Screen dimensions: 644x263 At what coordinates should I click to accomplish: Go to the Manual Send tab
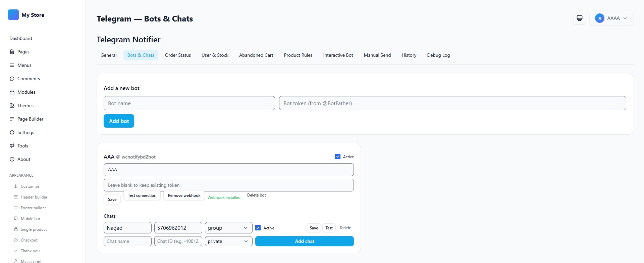(377, 55)
